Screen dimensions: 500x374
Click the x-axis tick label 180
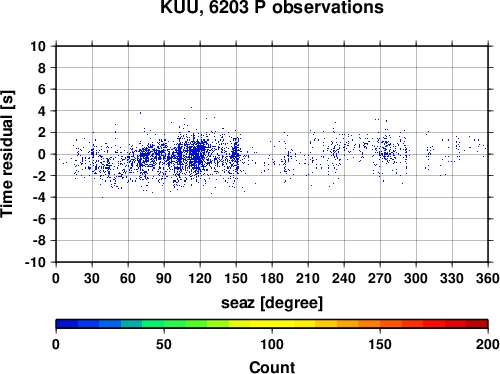(x=272, y=278)
